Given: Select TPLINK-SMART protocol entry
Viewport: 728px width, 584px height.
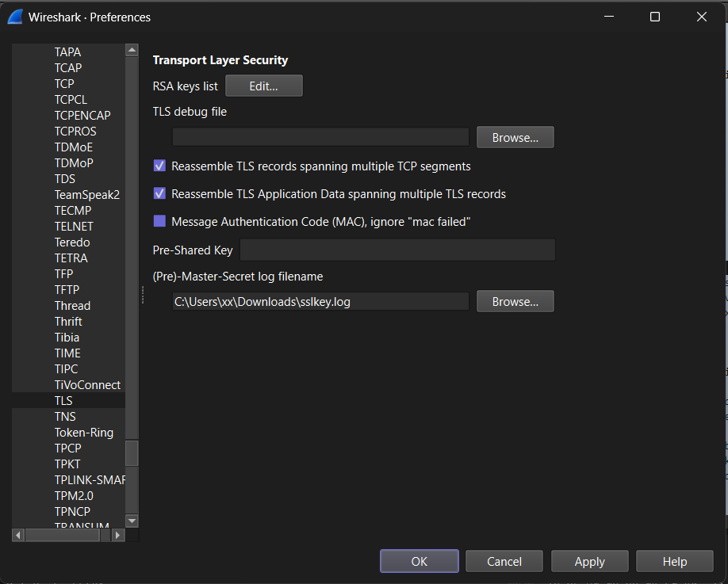Looking at the screenshot, I should [x=90, y=480].
